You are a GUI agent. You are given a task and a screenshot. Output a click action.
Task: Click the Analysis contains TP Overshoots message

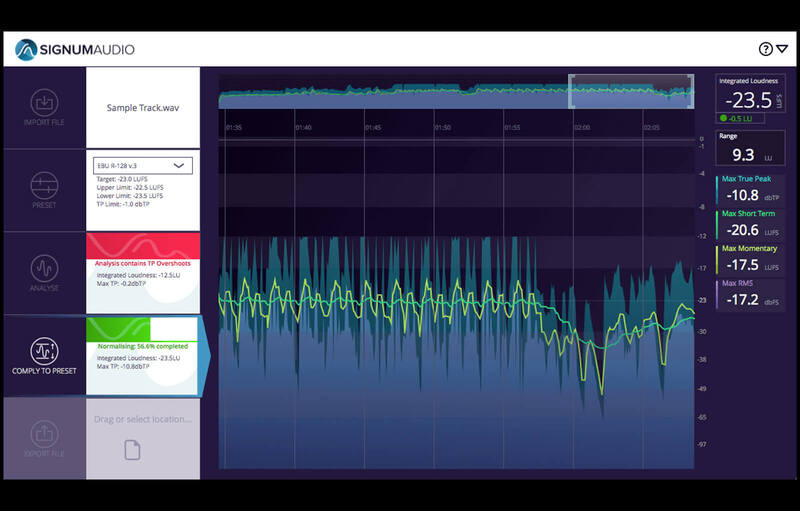click(143, 264)
